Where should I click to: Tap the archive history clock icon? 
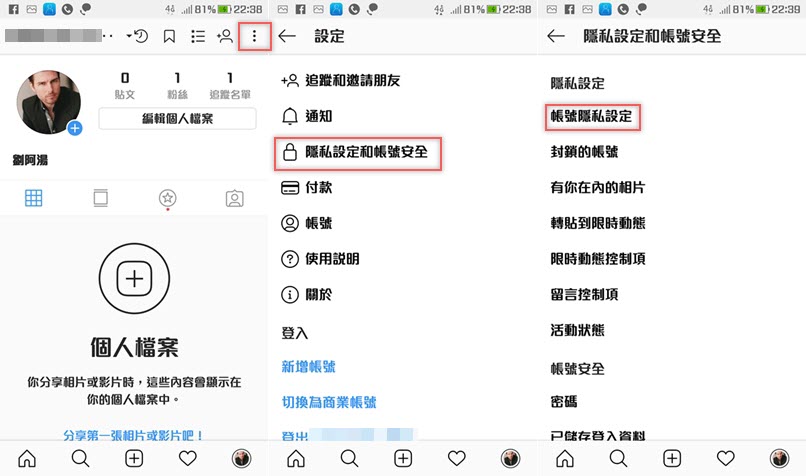(x=140, y=36)
